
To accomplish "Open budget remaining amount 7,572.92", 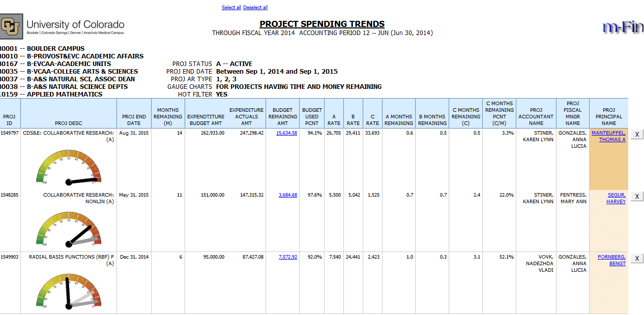I will [288, 257].
